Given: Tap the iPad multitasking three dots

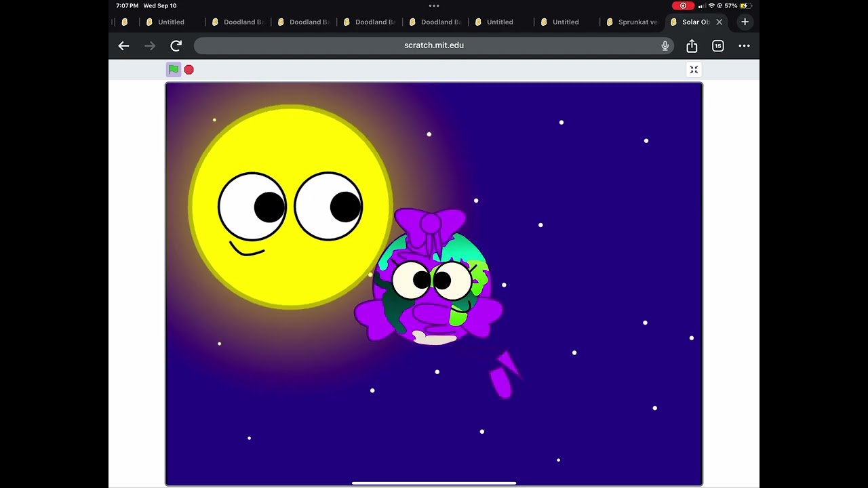Looking at the screenshot, I should [x=434, y=5].
